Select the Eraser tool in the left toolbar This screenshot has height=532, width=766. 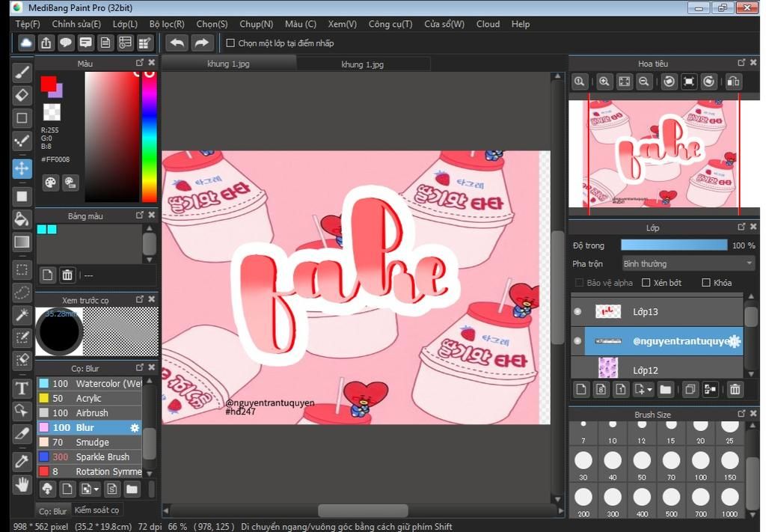(22, 95)
